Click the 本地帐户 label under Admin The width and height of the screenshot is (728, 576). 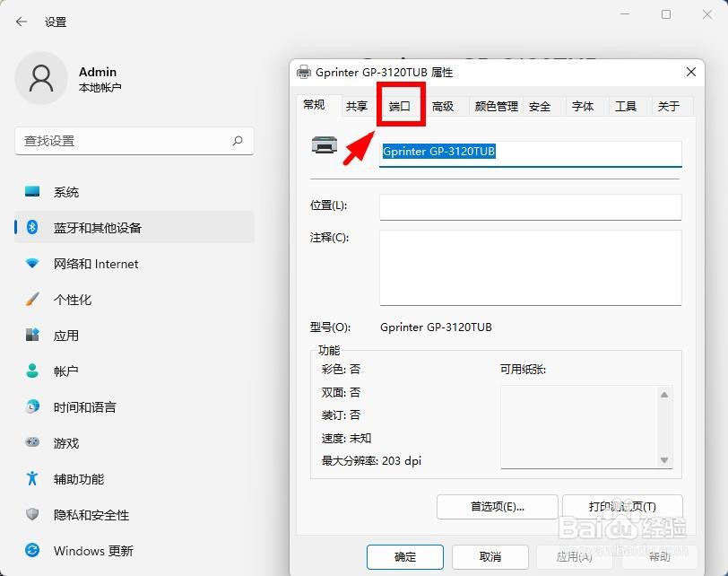pos(100,87)
